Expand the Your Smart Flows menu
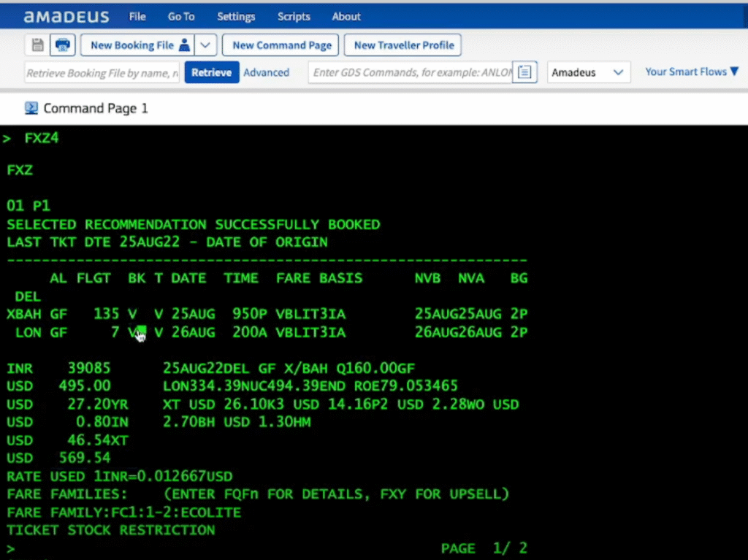Image resolution: width=748 pixels, height=560 pixels. (692, 72)
